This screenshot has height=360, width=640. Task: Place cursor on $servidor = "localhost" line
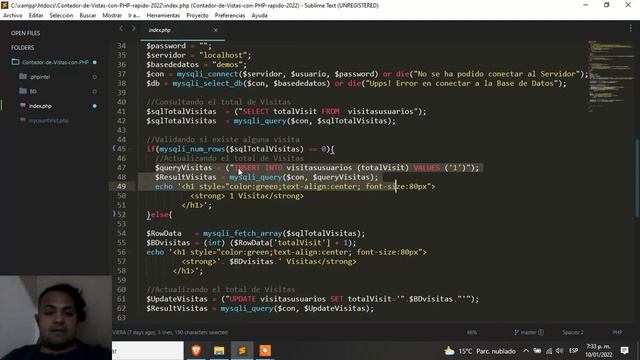pos(199,55)
